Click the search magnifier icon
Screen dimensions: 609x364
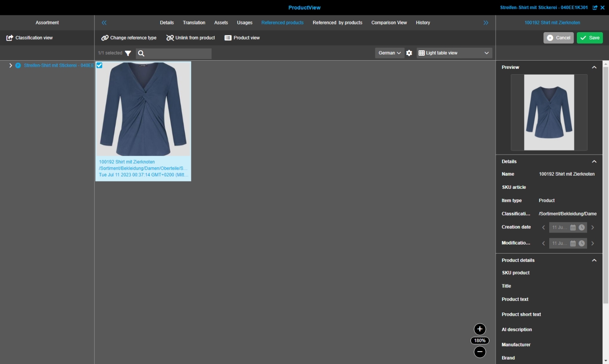(x=141, y=53)
